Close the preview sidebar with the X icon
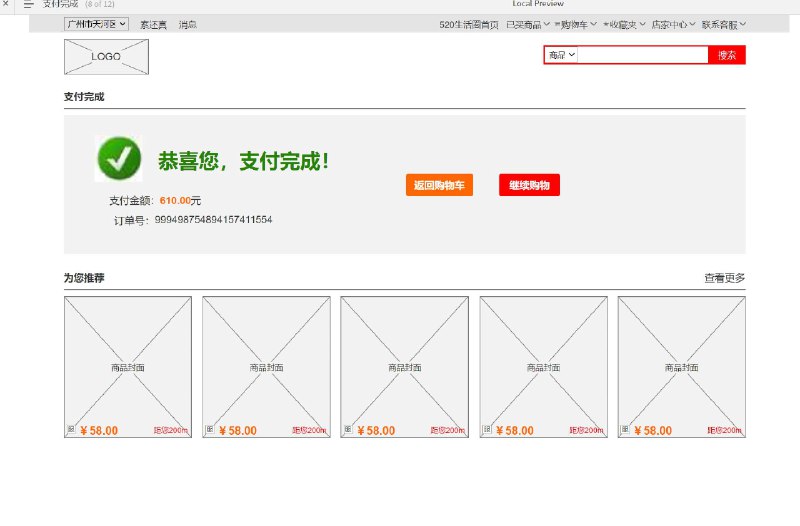 tap(6, 3)
